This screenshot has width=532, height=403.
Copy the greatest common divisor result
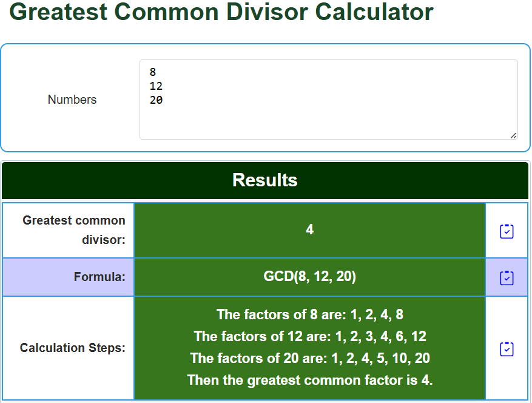(x=507, y=232)
